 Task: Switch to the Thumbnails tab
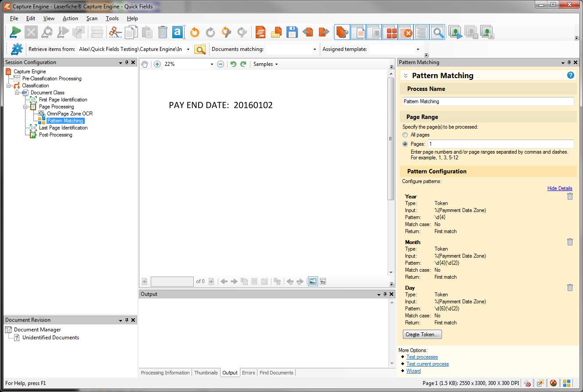click(x=206, y=373)
